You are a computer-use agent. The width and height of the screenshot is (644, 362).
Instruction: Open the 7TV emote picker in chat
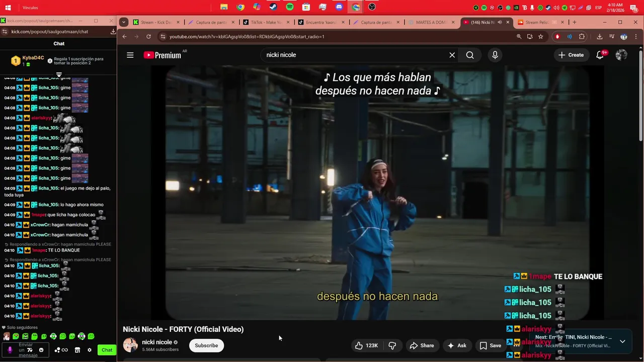tap(30, 350)
